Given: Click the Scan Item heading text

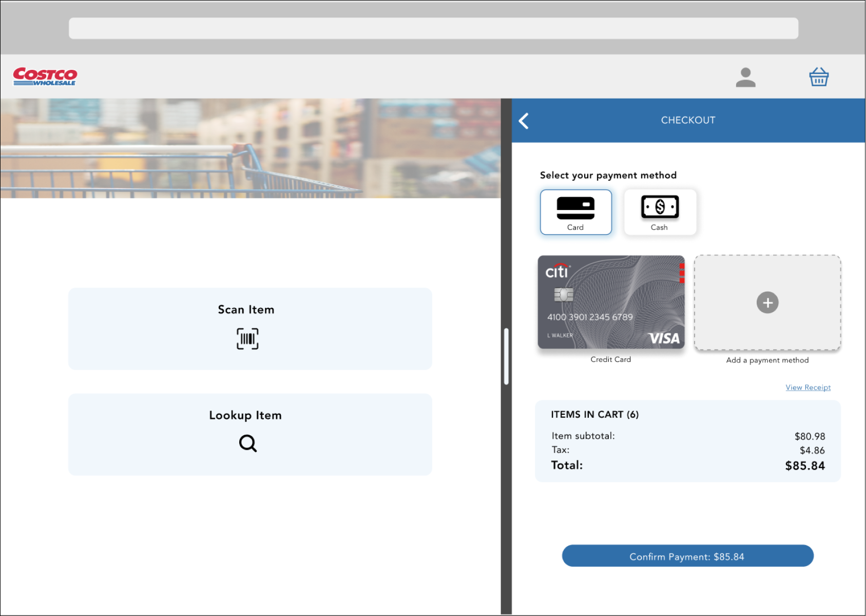Looking at the screenshot, I should click(246, 310).
